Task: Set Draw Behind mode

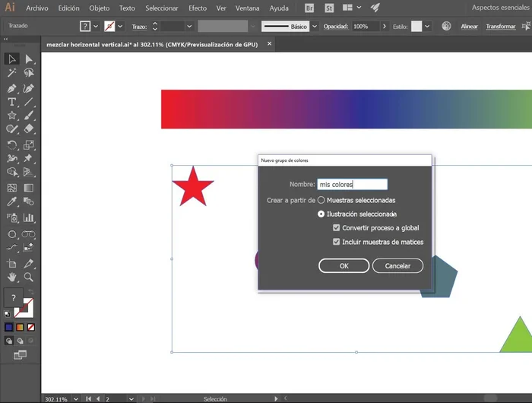Action: pos(20,341)
